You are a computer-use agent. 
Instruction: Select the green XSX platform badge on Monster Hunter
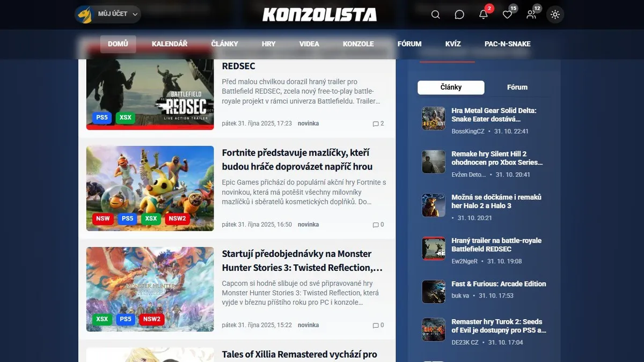[x=102, y=319]
